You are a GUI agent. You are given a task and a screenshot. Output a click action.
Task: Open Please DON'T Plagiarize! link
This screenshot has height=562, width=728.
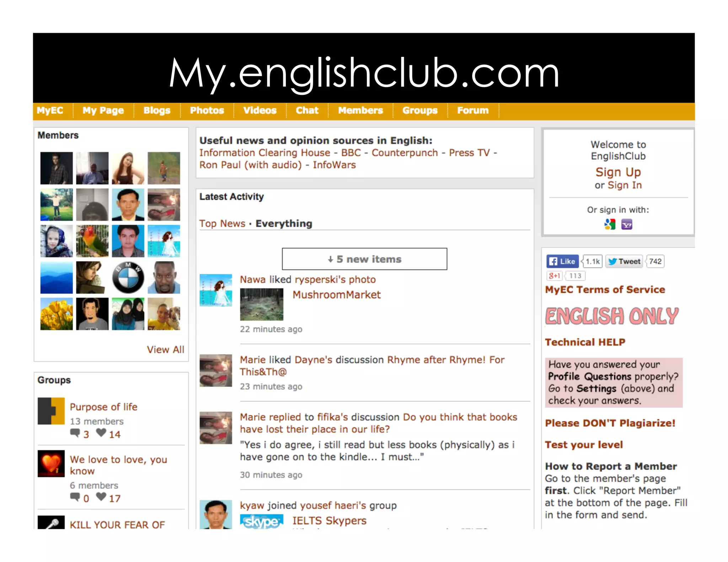pyautogui.click(x=610, y=423)
